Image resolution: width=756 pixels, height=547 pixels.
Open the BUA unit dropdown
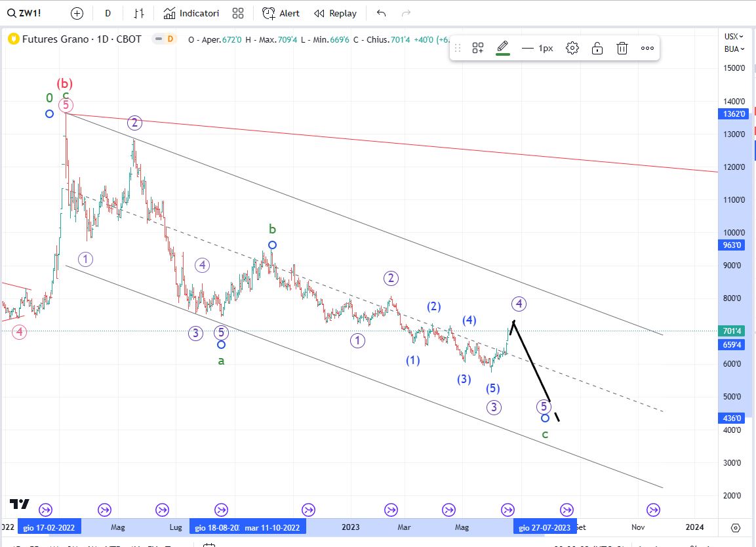pos(734,49)
